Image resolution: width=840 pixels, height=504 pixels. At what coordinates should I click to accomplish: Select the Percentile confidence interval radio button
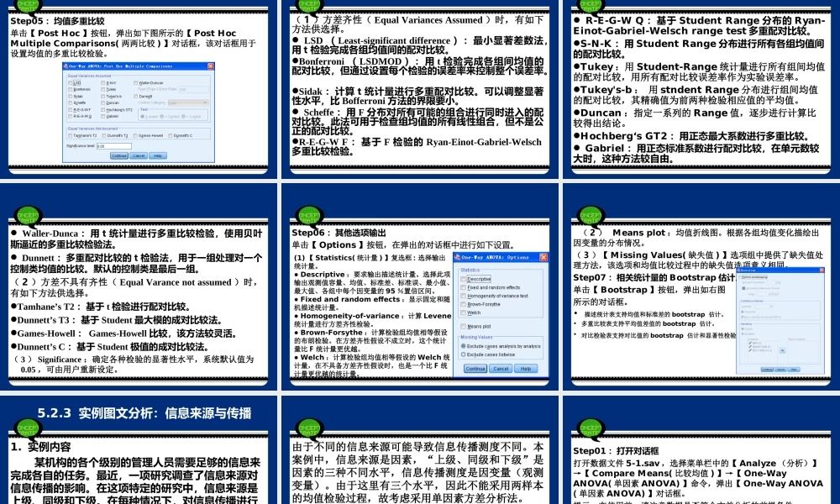coord(742,312)
